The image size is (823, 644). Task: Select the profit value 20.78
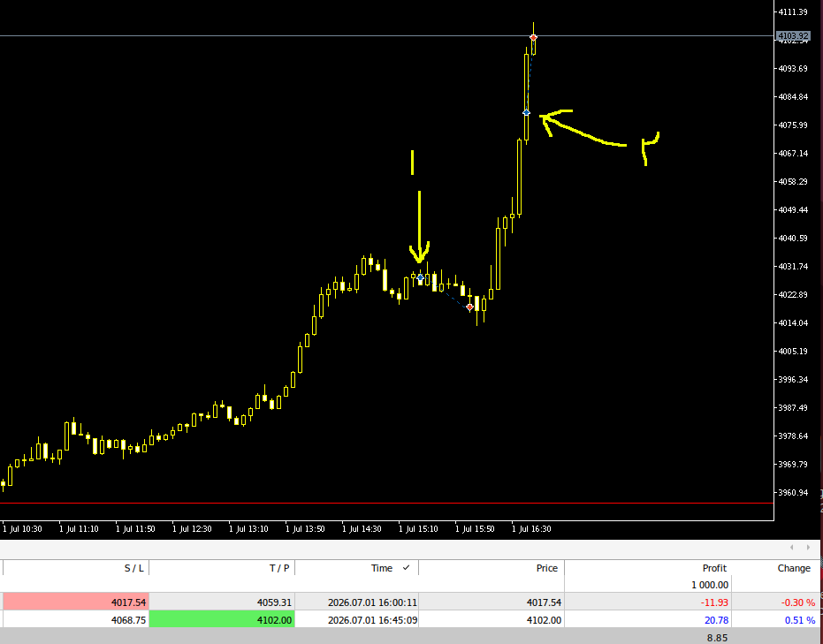click(x=716, y=620)
